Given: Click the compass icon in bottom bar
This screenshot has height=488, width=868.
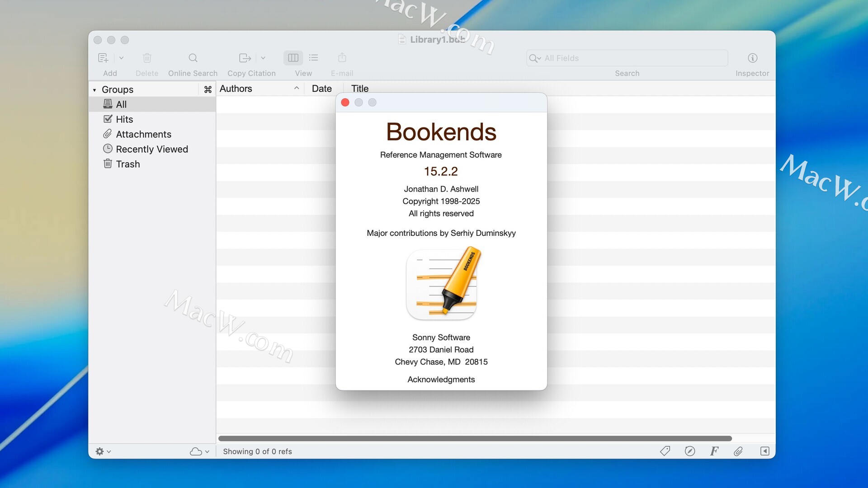Looking at the screenshot, I should pyautogui.click(x=690, y=451).
